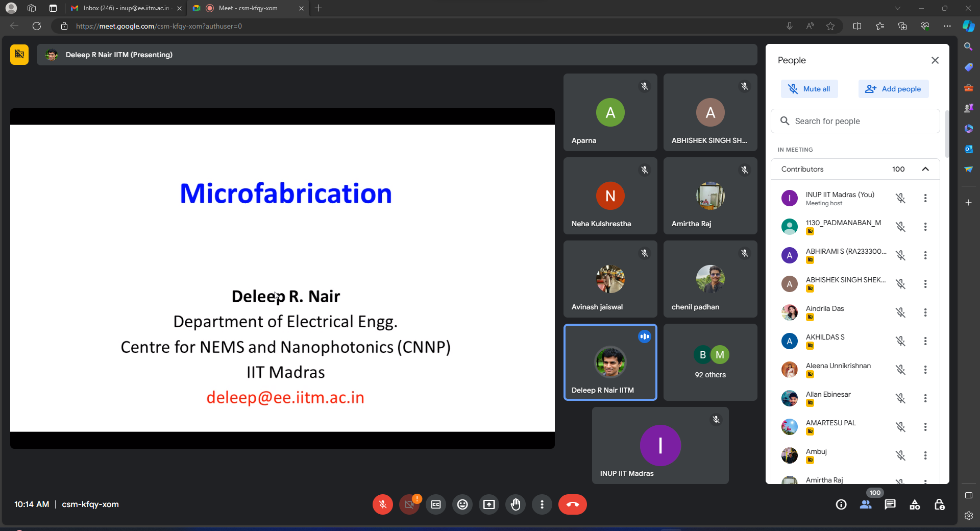Click the Mute all button

[810, 89]
